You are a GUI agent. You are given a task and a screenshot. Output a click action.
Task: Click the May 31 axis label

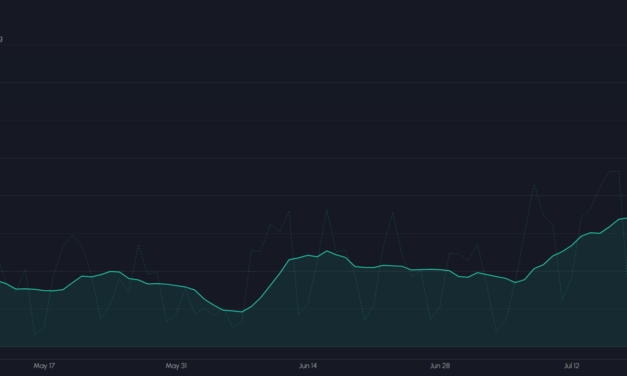point(176,366)
